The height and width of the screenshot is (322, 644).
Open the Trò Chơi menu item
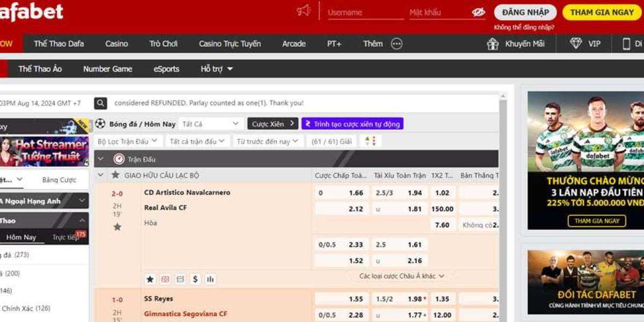pyautogui.click(x=163, y=43)
